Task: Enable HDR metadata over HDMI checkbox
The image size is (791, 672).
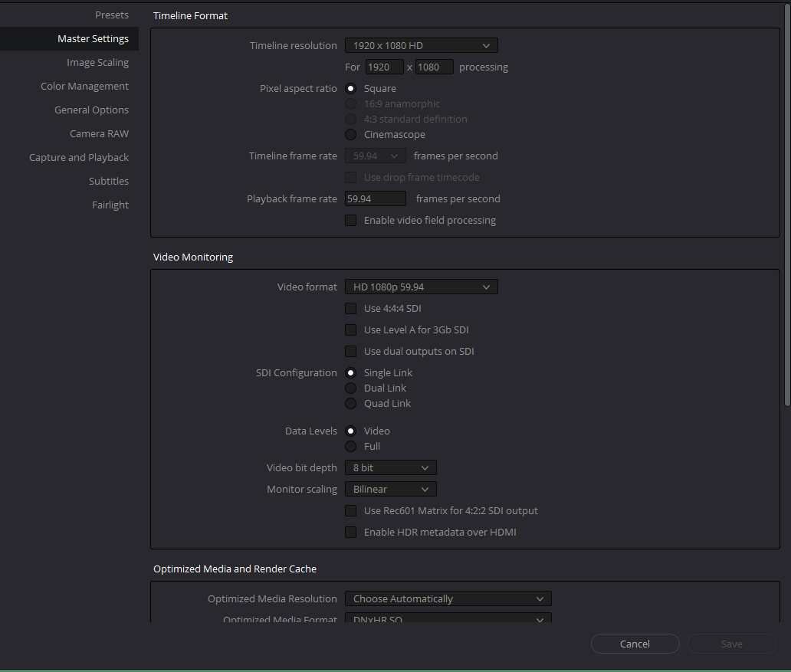Action: click(x=350, y=533)
